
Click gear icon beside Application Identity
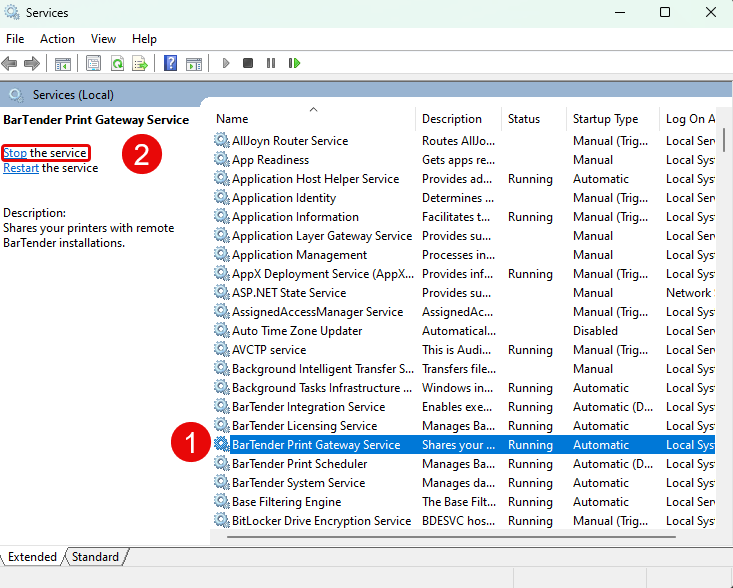(222, 197)
